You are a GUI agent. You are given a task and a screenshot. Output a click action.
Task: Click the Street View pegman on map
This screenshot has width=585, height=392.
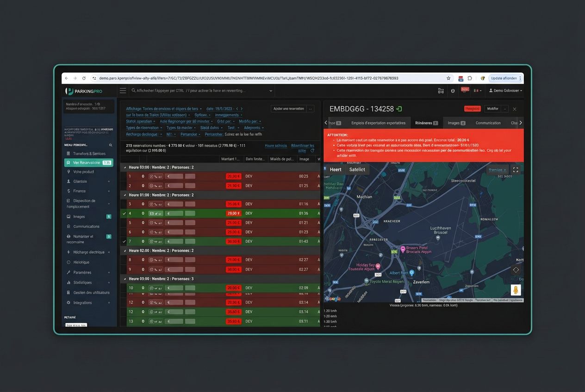pyautogui.click(x=516, y=290)
